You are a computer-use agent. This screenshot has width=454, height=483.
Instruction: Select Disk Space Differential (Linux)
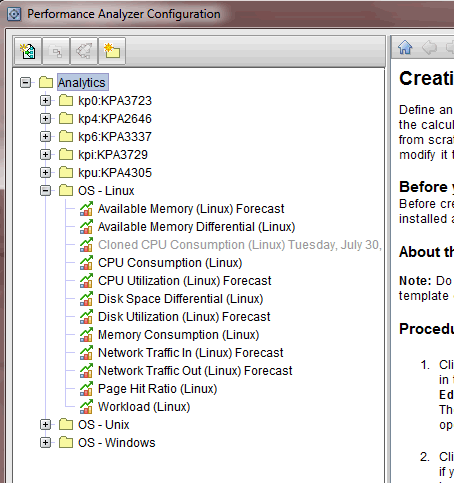pyautogui.click(x=180, y=299)
